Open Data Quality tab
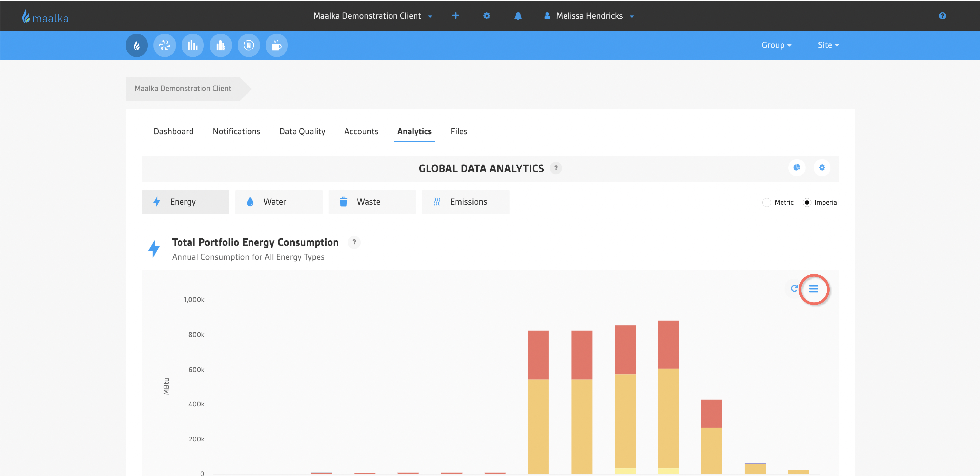The image size is (980, 476). pyautogui.click(x=302, y=131)
